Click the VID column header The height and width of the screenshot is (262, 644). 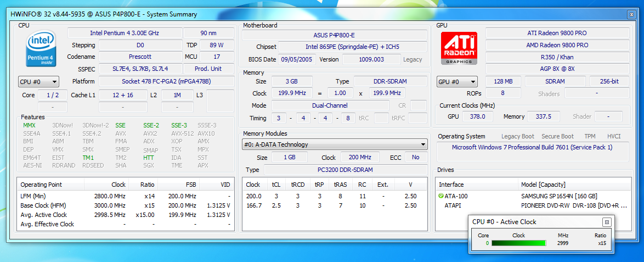coord(217,185)
